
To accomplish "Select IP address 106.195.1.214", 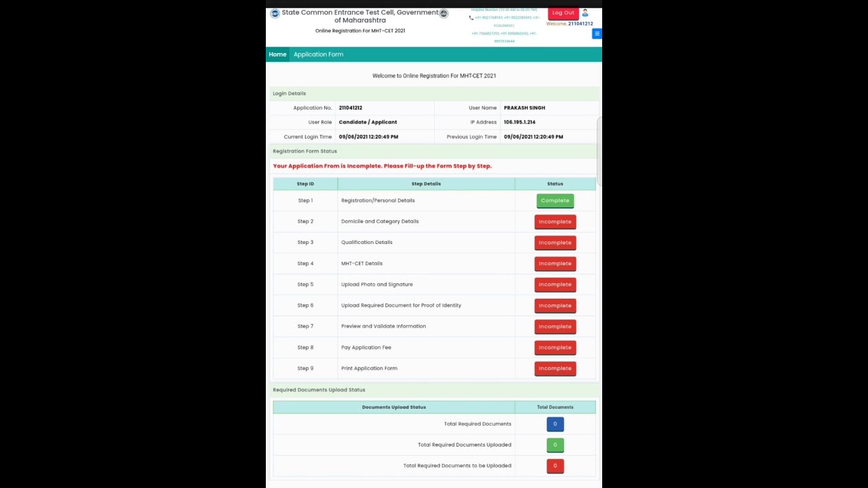I will [x=519, y=122].
